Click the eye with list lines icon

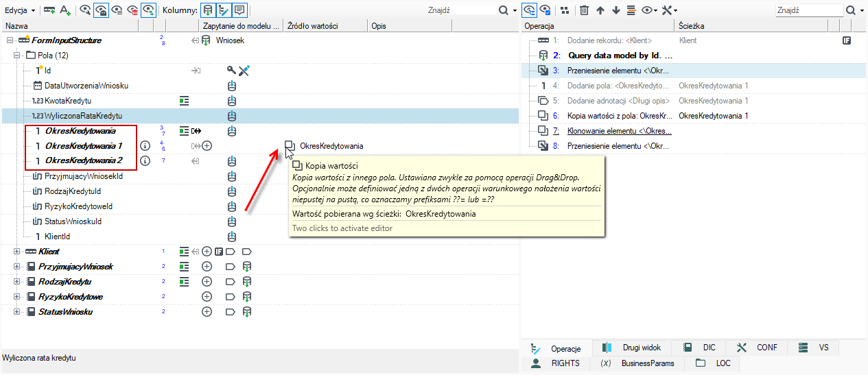[x=117, y=10]
